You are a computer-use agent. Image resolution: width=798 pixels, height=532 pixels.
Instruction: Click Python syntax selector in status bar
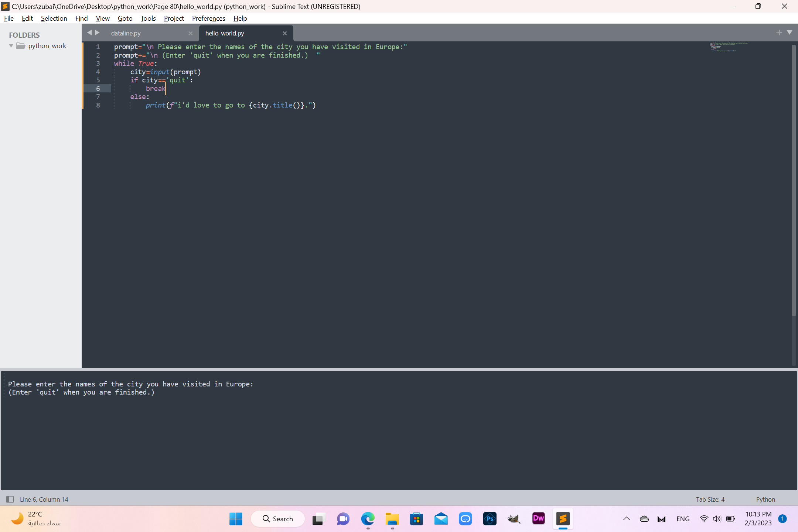click(x=765, y=499)
